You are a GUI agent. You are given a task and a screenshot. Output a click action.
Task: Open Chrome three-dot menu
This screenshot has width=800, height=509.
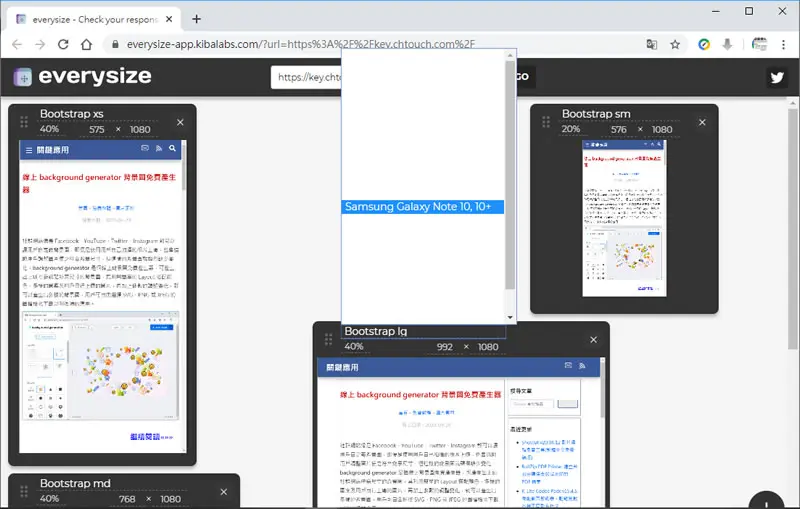point(783,44)
